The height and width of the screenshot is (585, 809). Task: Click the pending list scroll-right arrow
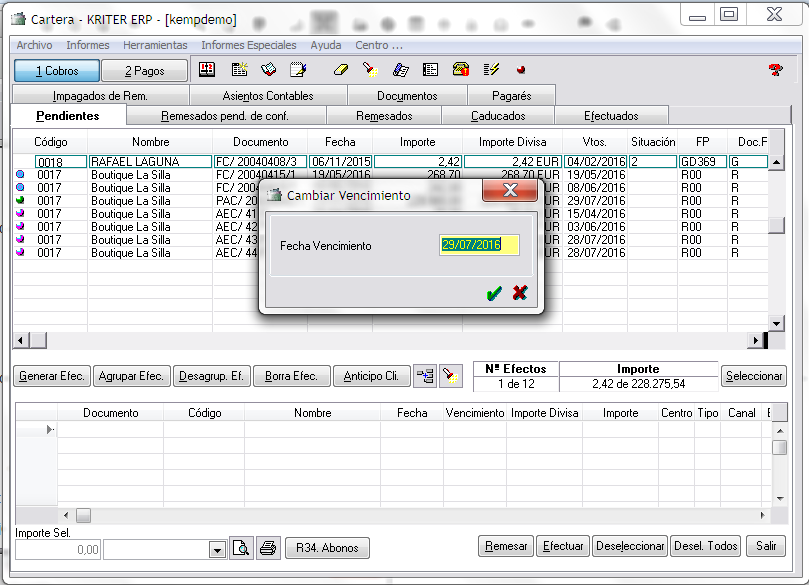point(755,340)
